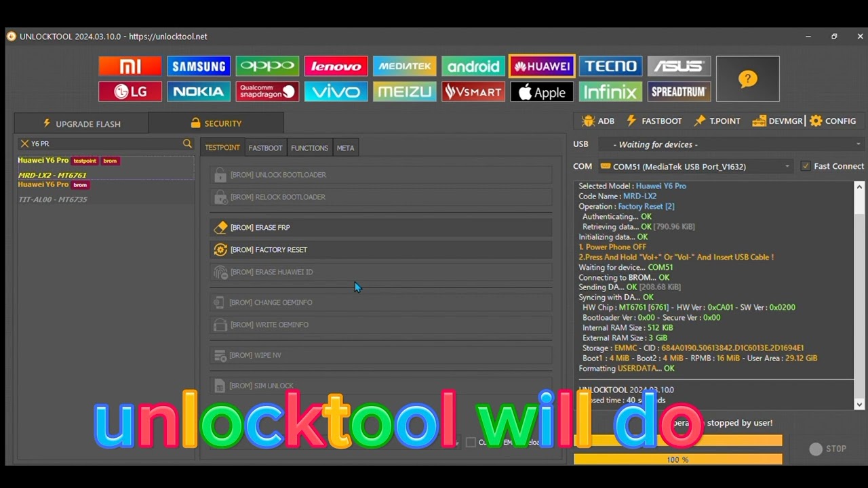
Task: Click [BROM] UNLOCK BOOTLOADER button
Action: (380, 175)
